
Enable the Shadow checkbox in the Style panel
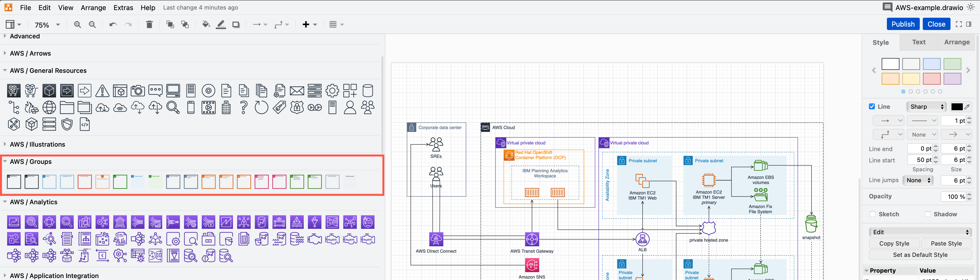coord(928,214)
